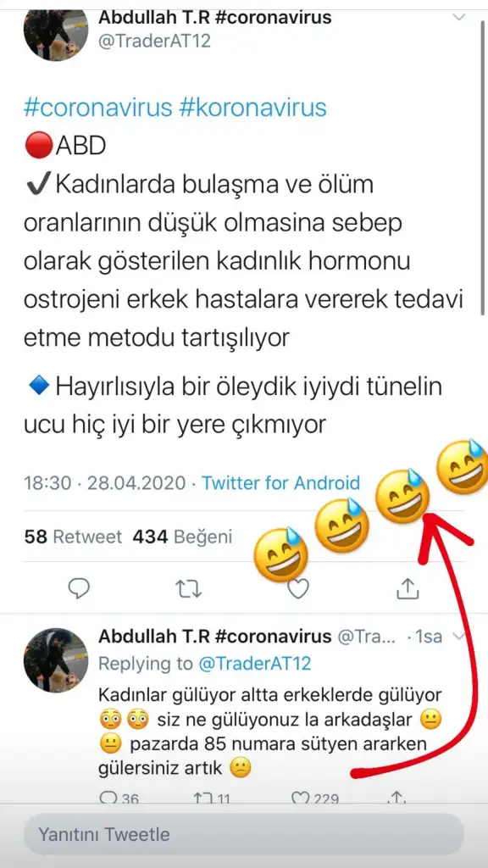
Task: Open the reply author's avatar thumbnail
Action: [x=56, y=659]
